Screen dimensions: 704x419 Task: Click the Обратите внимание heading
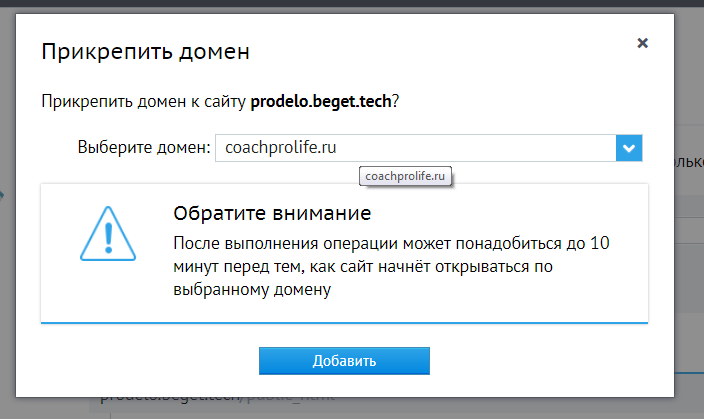272,213
